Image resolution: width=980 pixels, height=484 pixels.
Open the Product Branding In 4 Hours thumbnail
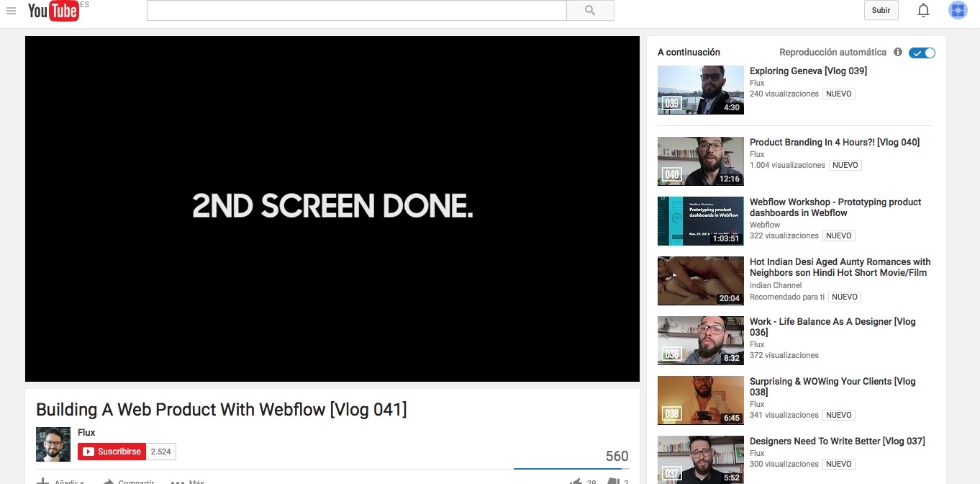(x=701, y=161)
